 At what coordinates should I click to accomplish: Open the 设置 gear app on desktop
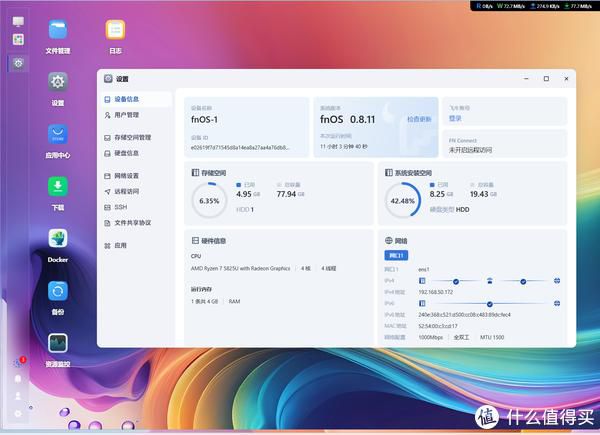point(58,82)
